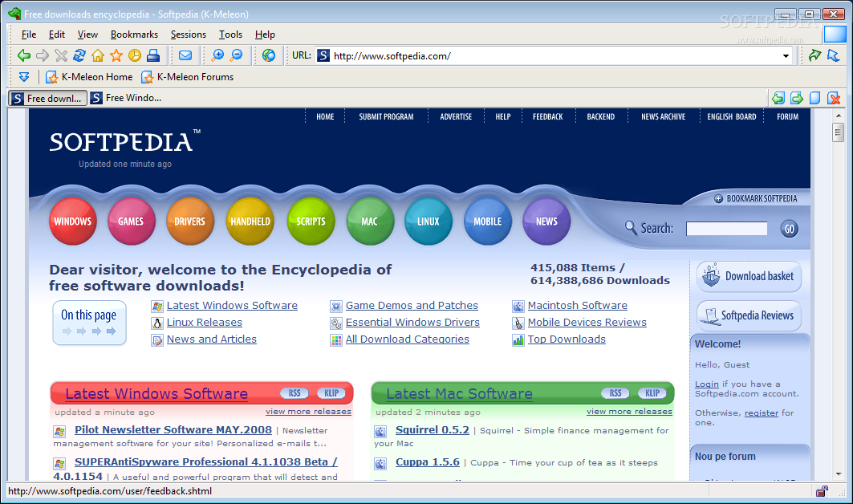Click the K-Meleon throbber icon

click(x=835, y=34)
